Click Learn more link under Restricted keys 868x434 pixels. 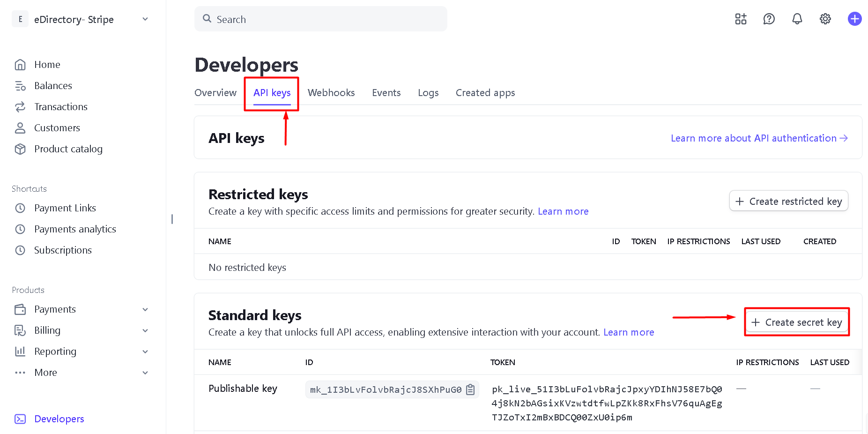click(563, 211)
